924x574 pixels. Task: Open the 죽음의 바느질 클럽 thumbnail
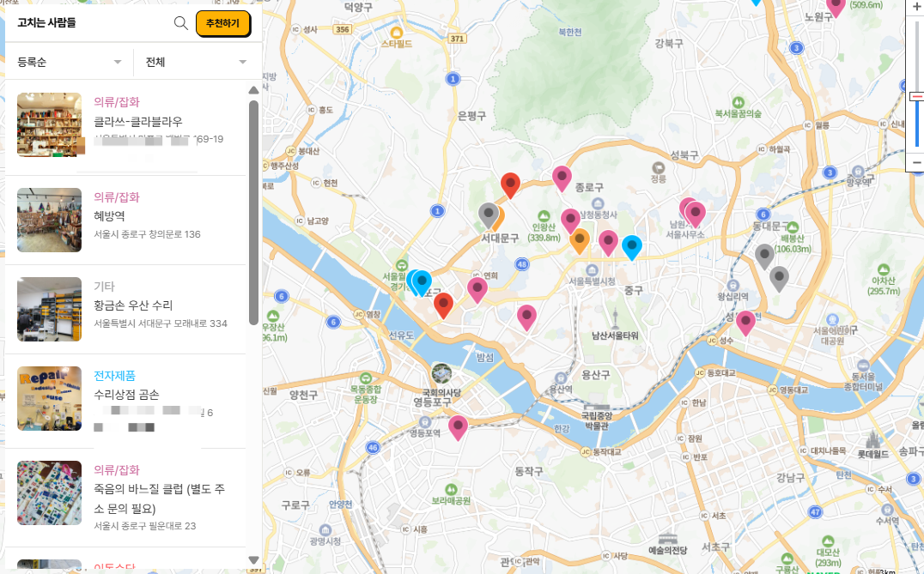pyautogui.click(x=50, y=492)
